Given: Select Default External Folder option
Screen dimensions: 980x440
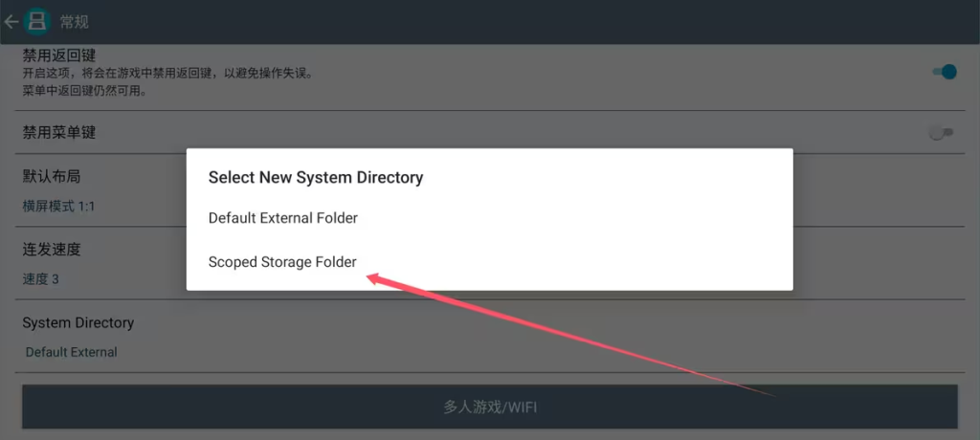Looking at the screenshot, I should (x=283, y=218).
